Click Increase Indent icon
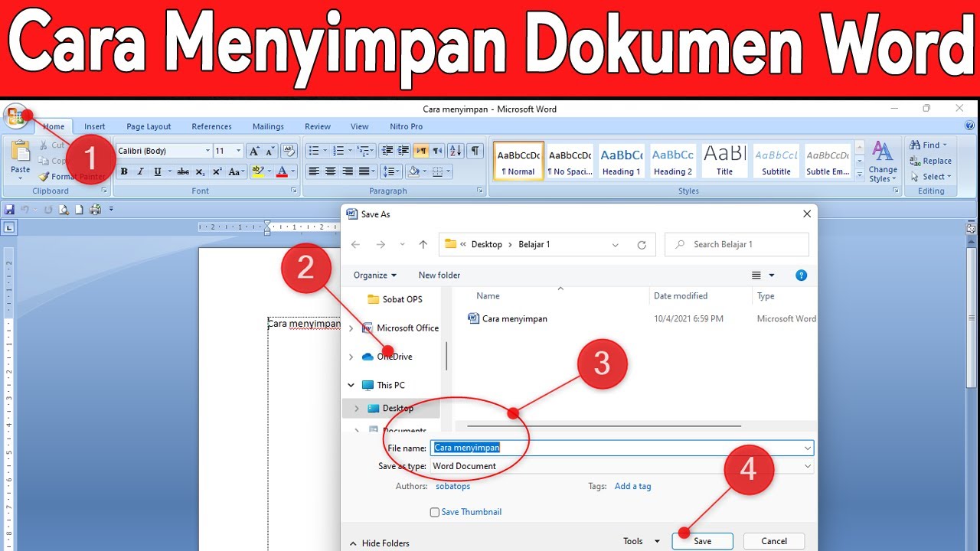 (x=403, y=151)
